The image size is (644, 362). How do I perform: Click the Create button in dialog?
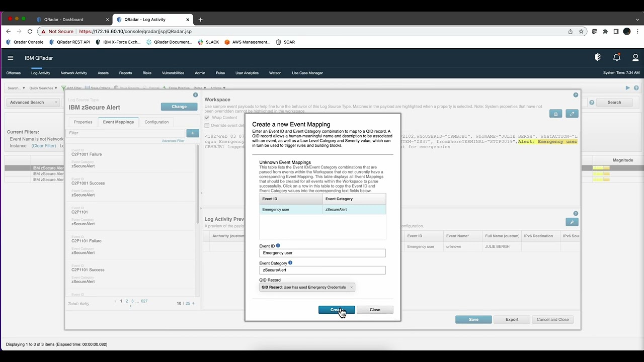pyautogui.click(x=337, y=310)
